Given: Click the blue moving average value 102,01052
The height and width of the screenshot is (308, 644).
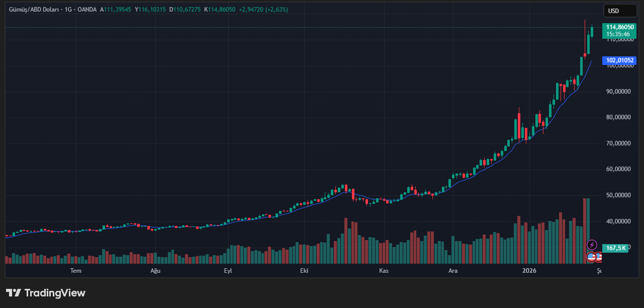Looking at the screenshot, I should coord(620,60).
